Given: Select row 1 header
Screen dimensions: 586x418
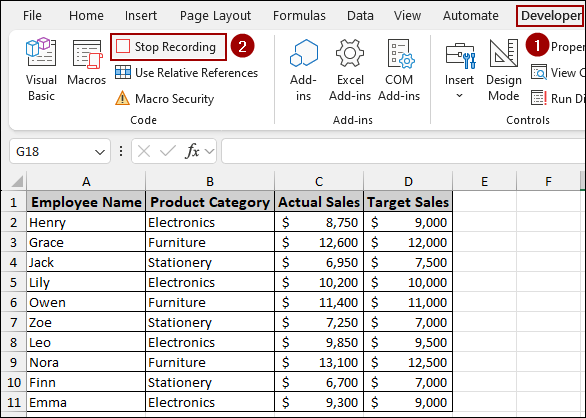Looking at the screenshot, I should pos(13,202).
